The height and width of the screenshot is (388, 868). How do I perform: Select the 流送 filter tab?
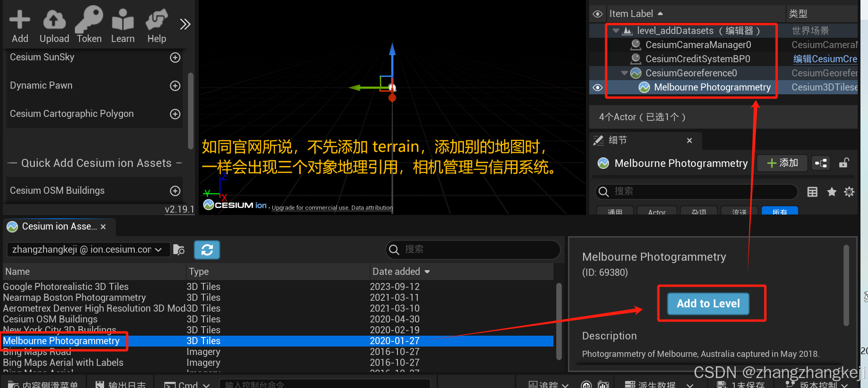739,211
